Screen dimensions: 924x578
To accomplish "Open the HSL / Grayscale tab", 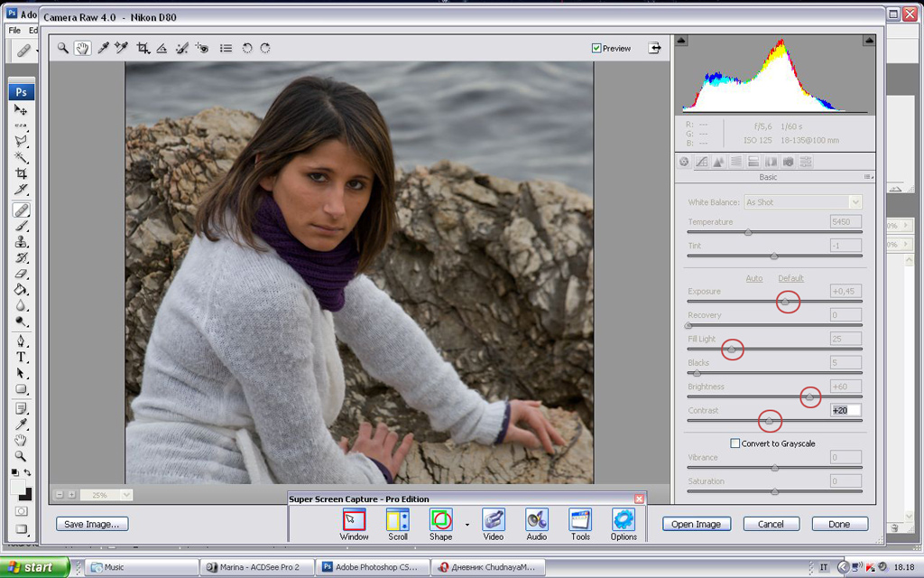I will tap(736, 162).
